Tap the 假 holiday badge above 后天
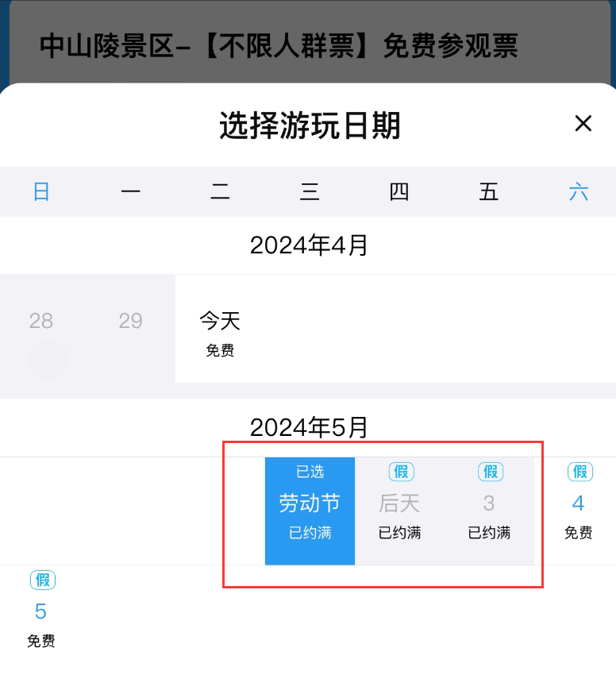The image size is (616, 694). [x=402, y=472]
